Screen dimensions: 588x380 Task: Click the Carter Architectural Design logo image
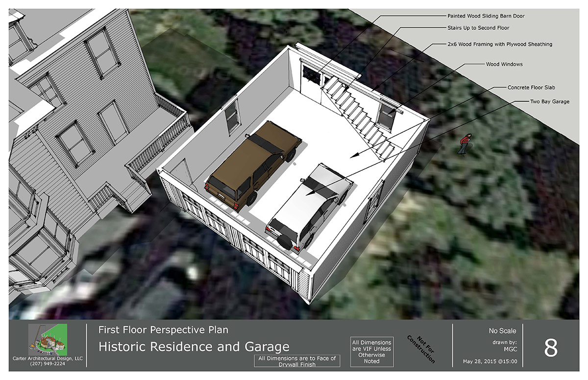click(x=48, y=339)
